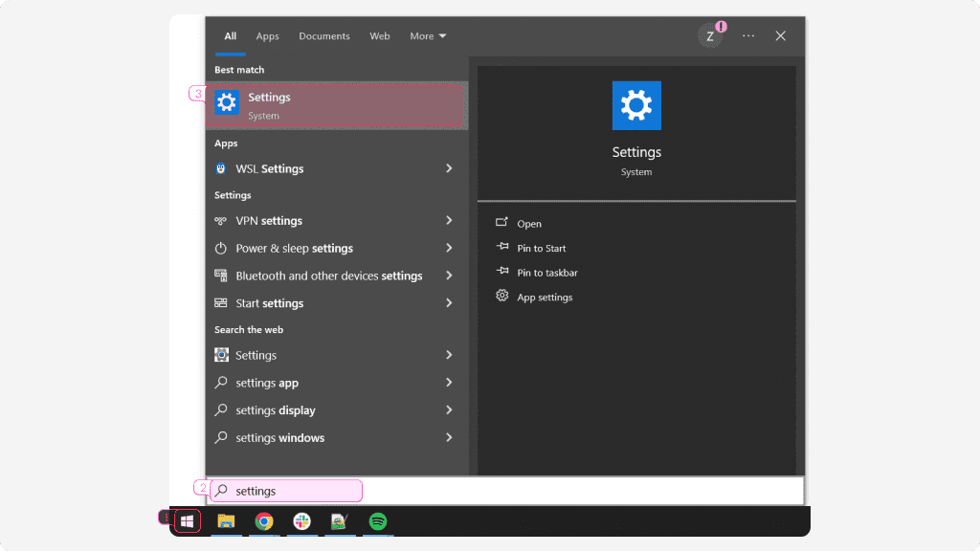The width and height of the screenshot is (980, 552).
Task: Click the user account avatar Z
Action: (x=709, y=36)
